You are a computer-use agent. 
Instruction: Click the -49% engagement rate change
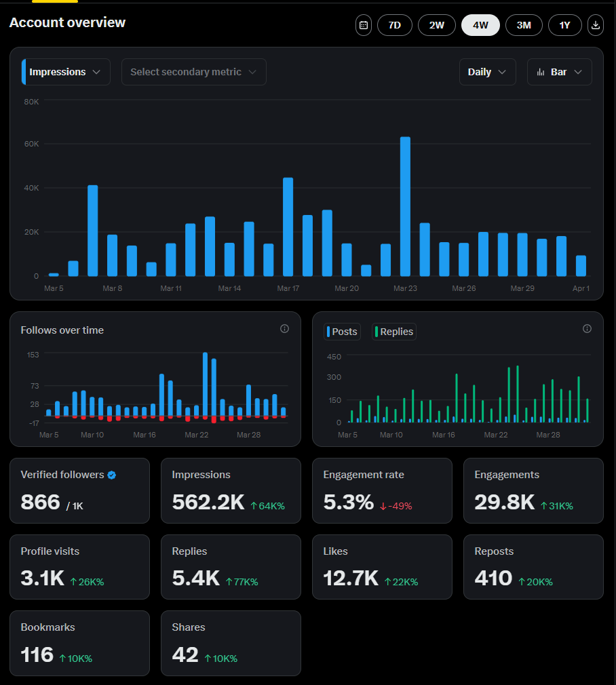click(396, 506)
